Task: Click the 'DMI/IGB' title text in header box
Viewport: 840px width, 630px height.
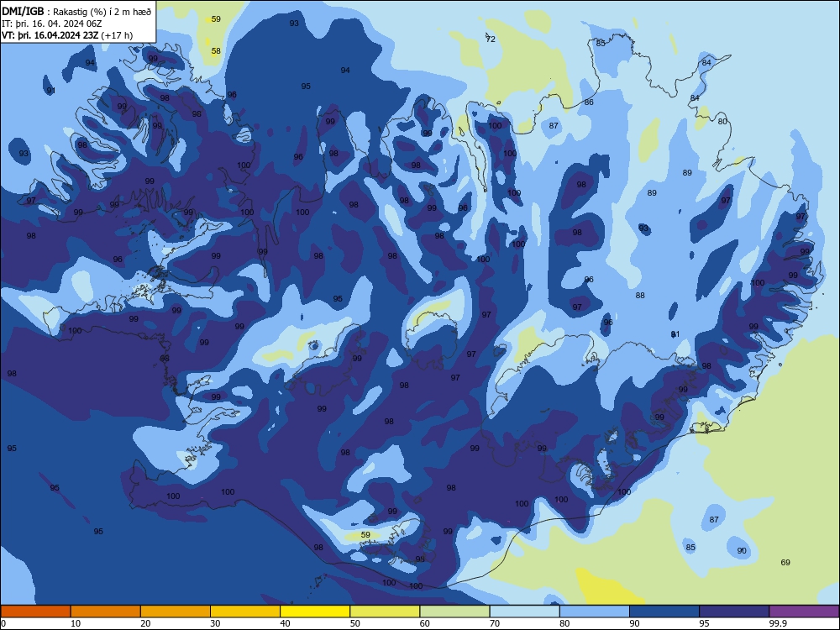Action: [x=23, y=12]
